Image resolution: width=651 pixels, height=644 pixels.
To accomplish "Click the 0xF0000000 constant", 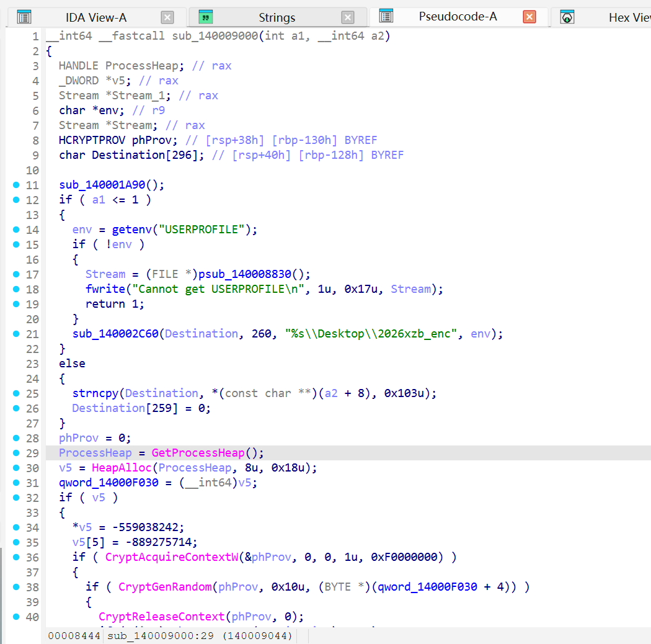I will (x=404, y=557).
